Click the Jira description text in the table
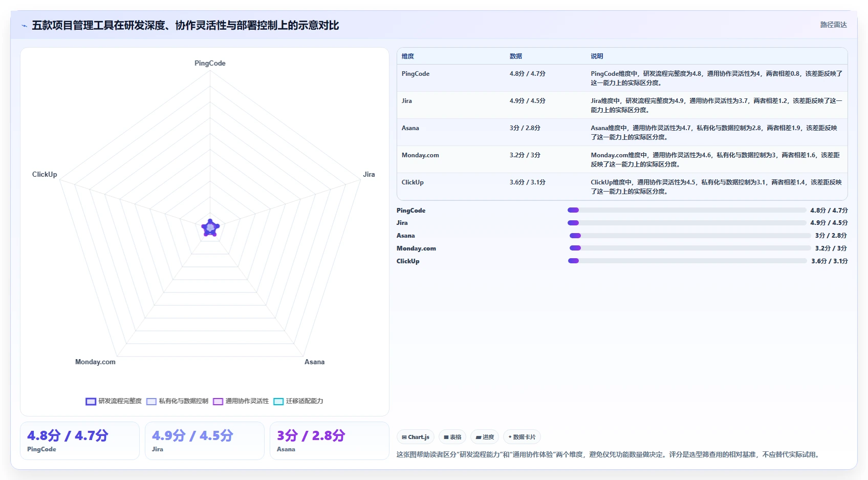 pos(717,106)
